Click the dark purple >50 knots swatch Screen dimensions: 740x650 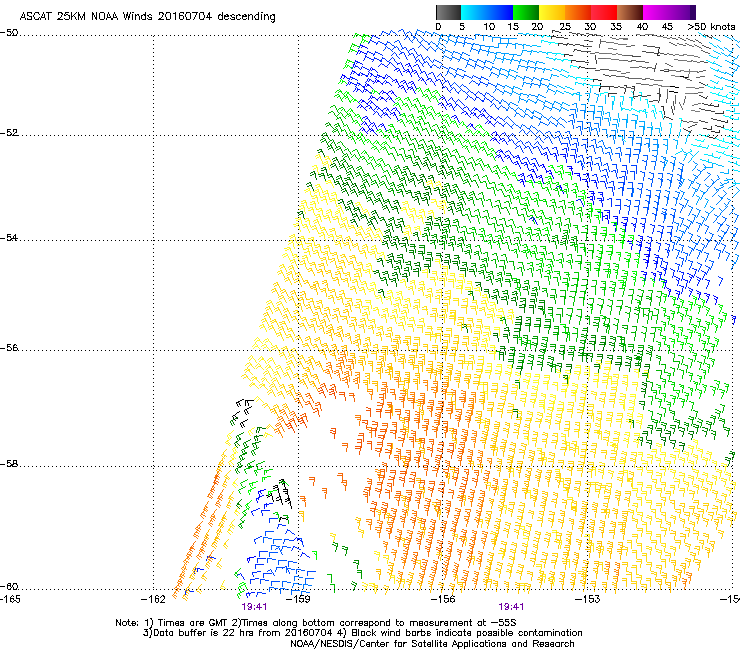693,12
